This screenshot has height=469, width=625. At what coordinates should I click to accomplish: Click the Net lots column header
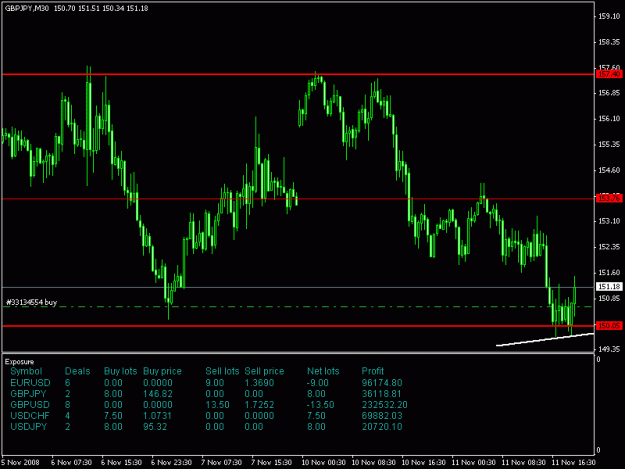(x=323, y=371)
